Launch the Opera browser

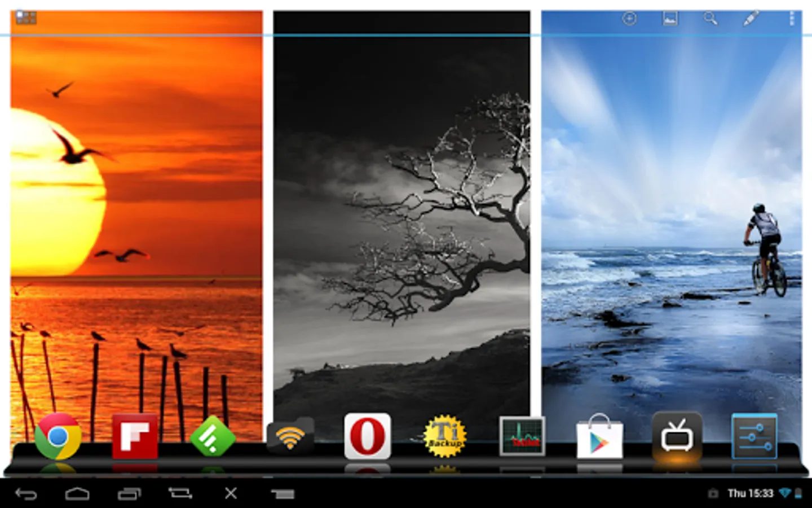[368, 436]
